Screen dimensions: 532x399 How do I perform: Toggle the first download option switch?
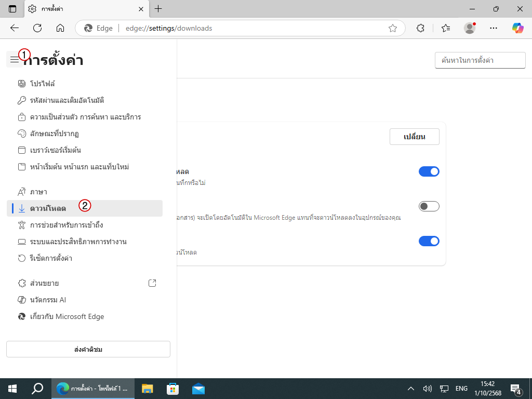[429, 171]
